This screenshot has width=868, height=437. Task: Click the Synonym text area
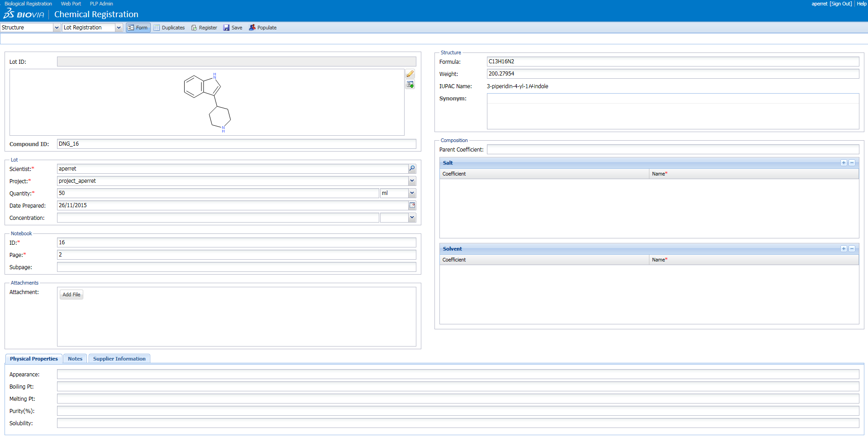point(673,111)
